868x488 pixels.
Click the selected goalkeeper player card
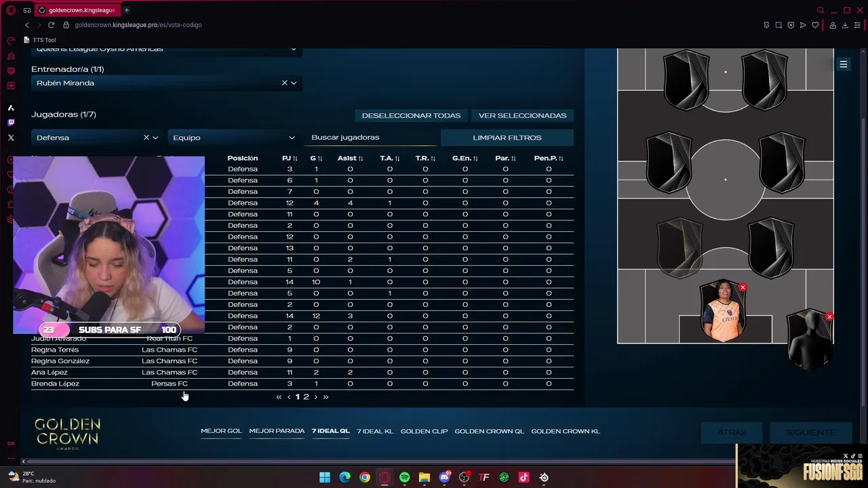point(723,312)
